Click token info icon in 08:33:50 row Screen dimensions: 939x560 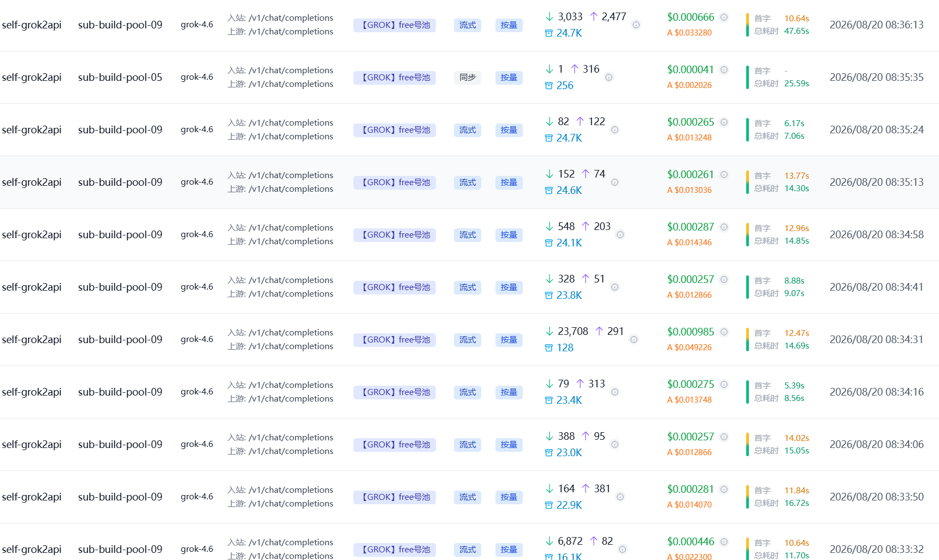pyautogui.click(x=620, y=497)
